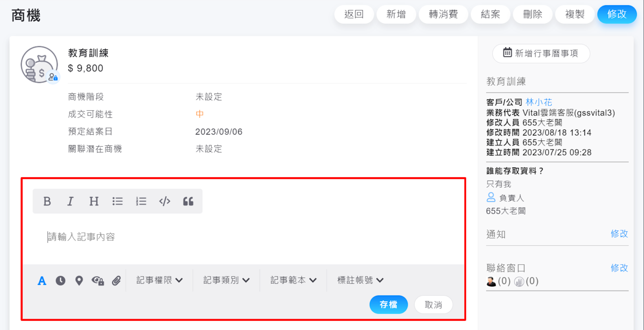This screenshot has height=330, width=644.
Task: Expand the 記事範本 dropdown
Action: (x=293, y=280)
